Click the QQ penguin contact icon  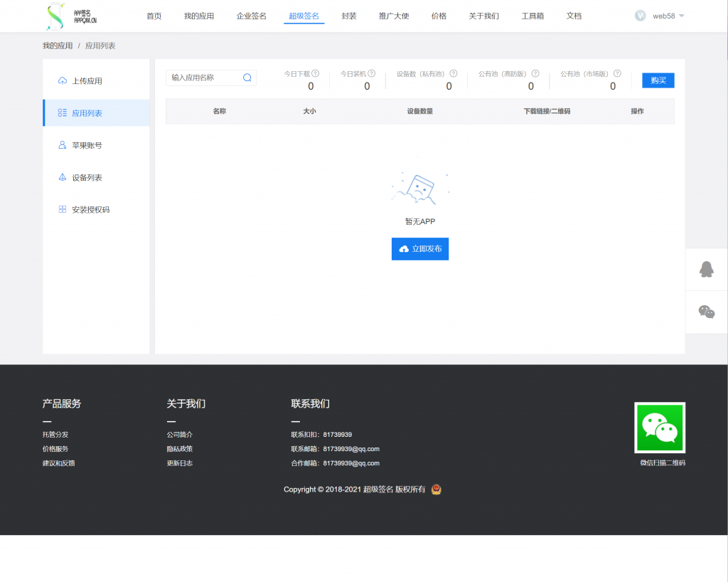click(706, 269)
